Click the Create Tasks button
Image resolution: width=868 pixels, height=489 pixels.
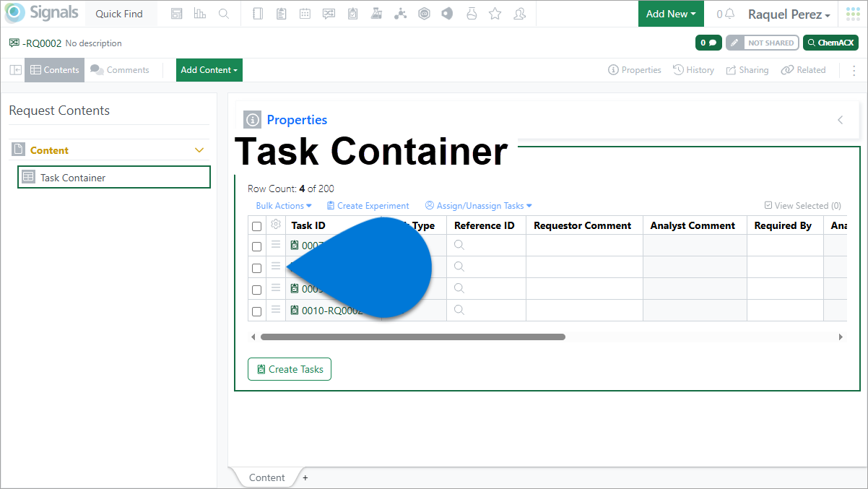click(290, 369)
